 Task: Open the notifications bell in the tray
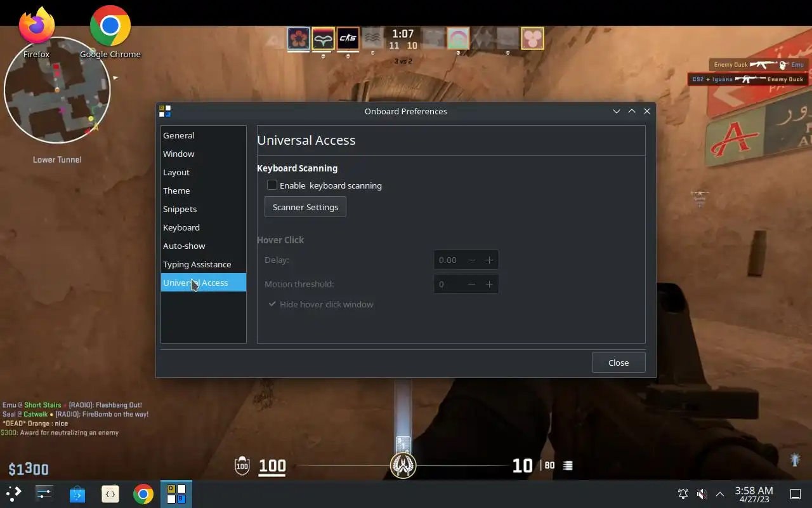coord(683,493)
